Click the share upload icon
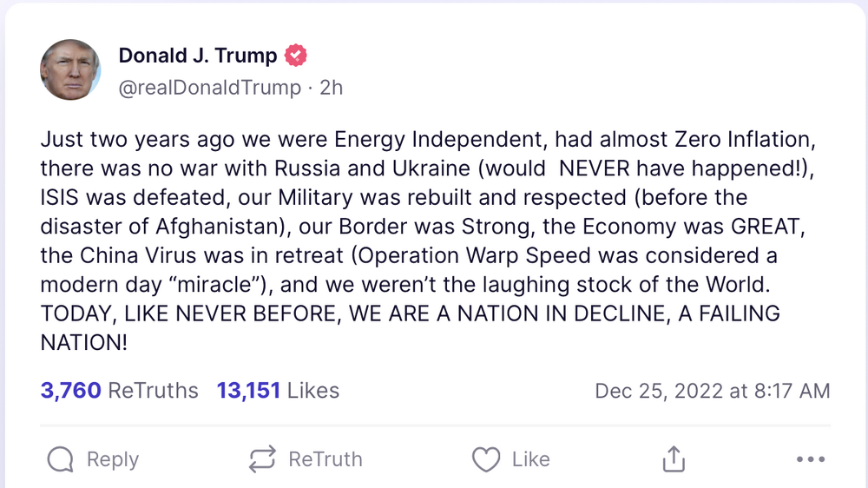This screenshot has width=868, height=488. 674,459
